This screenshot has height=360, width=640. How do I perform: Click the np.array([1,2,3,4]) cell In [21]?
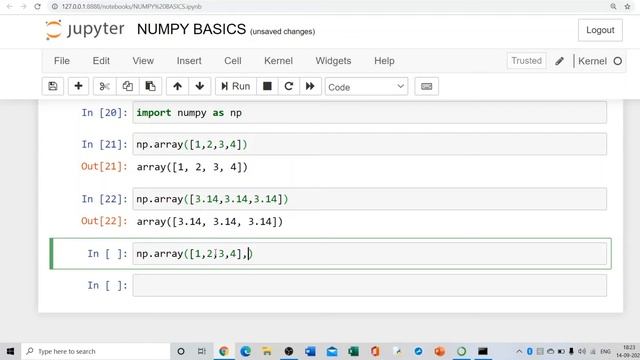click(369, 144)
